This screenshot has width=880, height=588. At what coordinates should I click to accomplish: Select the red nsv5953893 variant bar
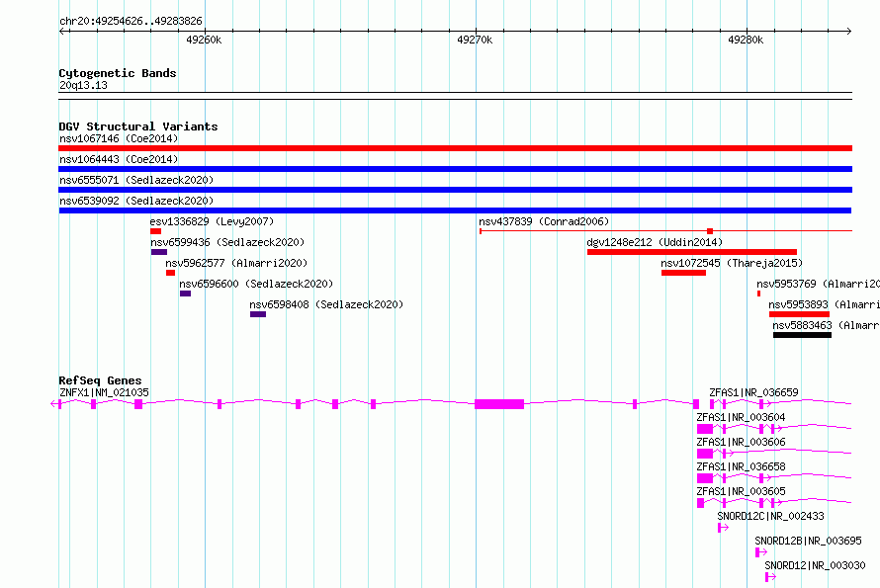(799, 314)
